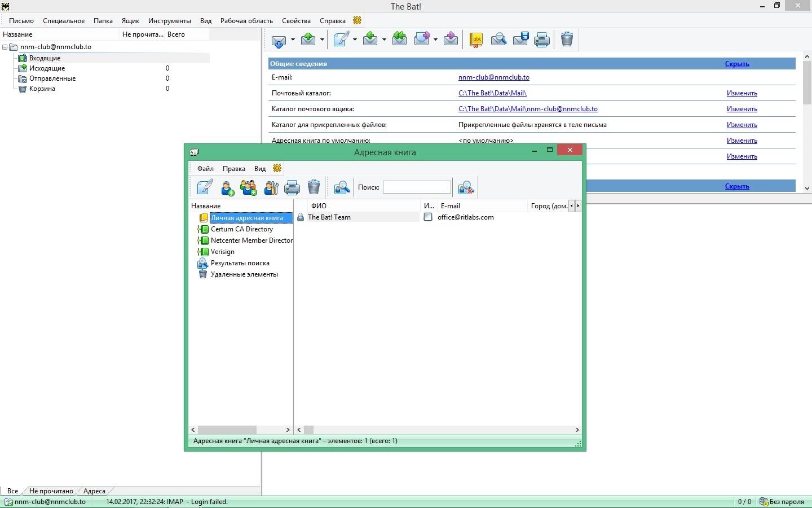Create a new contact group in Address Book
The width and height of the screenshot is (812, 508).
249,187
